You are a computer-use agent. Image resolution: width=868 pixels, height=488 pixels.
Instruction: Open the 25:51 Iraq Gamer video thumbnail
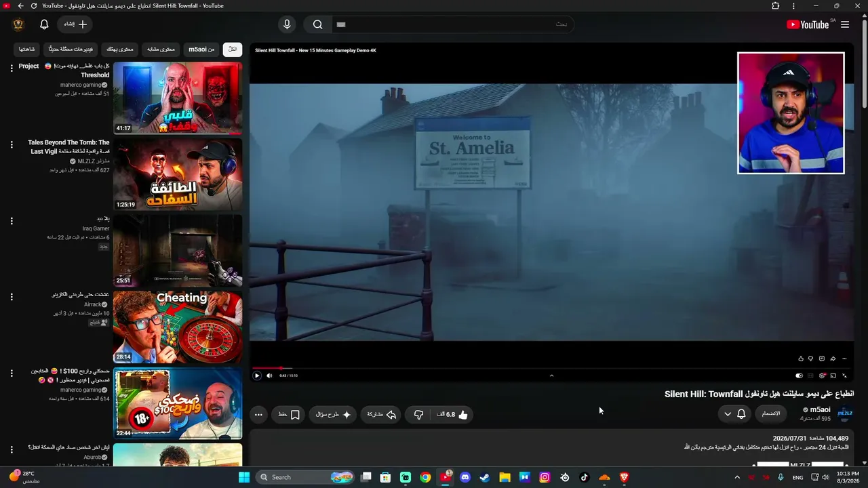(178, 251)
